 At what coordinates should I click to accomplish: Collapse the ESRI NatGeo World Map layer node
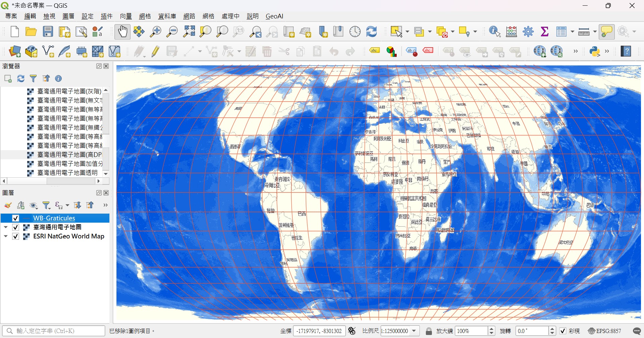(x=6, y=236)
